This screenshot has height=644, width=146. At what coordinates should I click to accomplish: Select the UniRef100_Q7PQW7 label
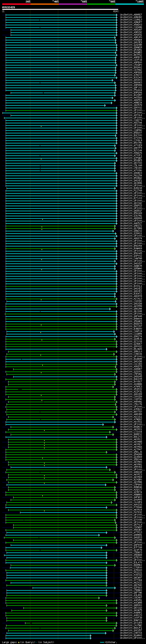click(x=131, y=158)
